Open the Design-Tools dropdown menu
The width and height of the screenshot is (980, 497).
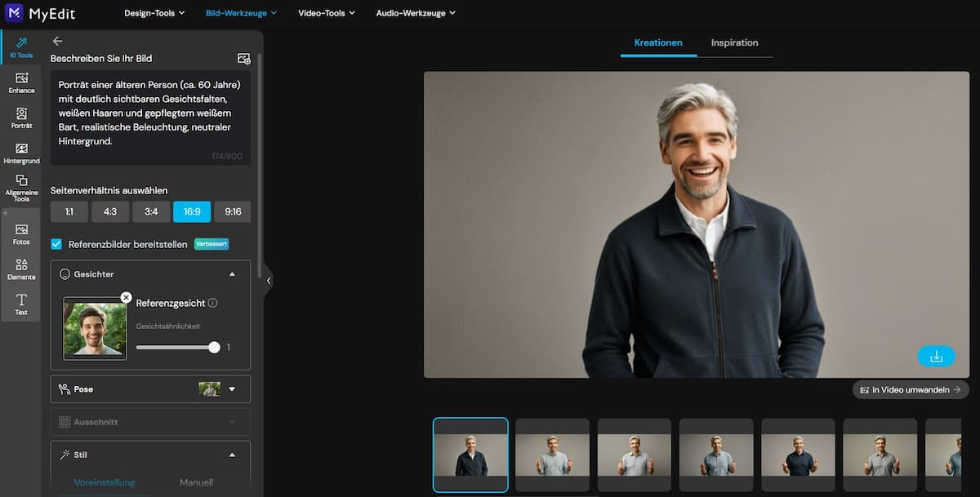click(154, 13)
